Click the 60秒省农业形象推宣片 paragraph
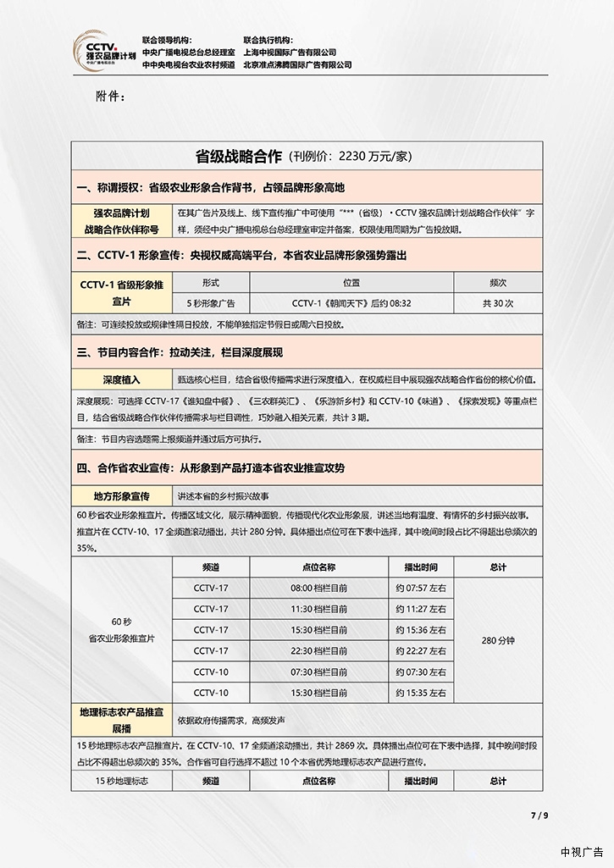The height and width of the screenshot is (868, 614). tap(307, 532)
